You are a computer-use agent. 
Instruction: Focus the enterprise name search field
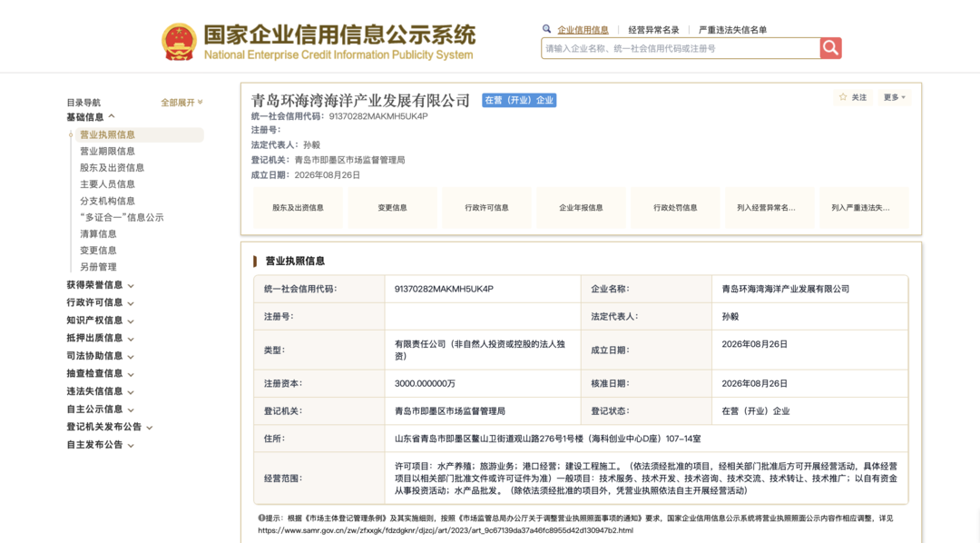(x=681, y=48)
